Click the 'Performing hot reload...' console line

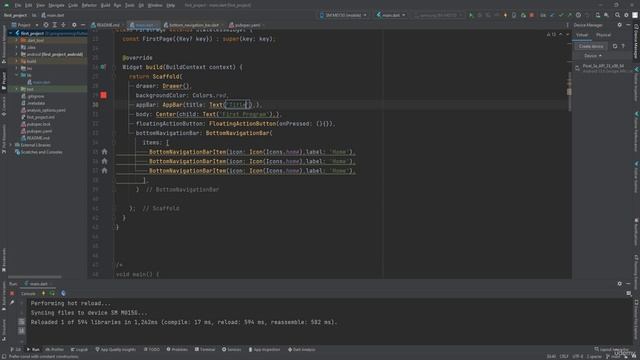point(71,303)
